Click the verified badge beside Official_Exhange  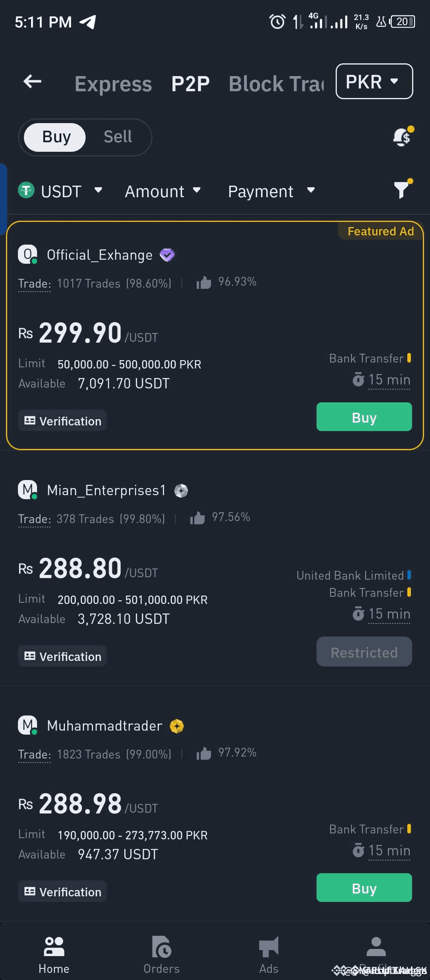point(167,255)
